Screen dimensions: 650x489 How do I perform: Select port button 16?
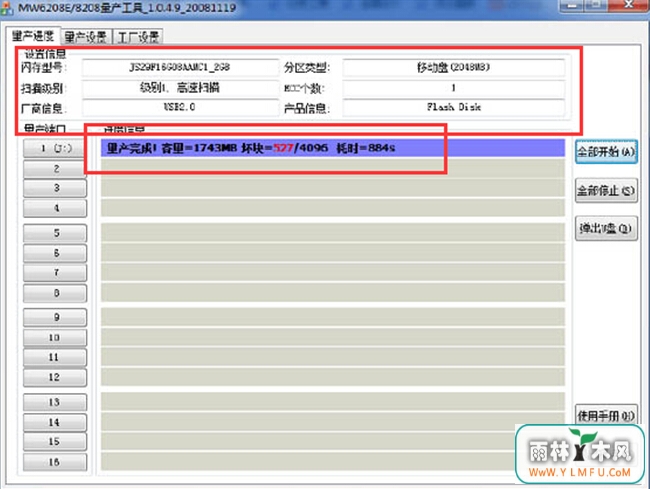point(55,462)
